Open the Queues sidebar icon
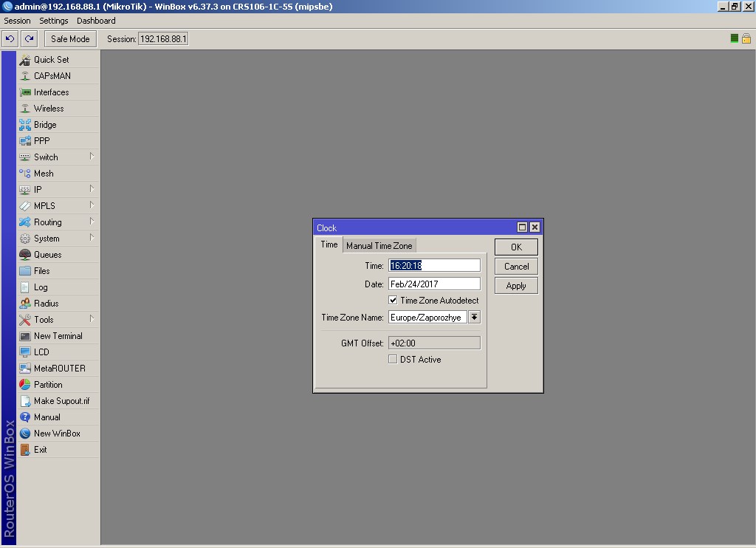Screen dimensions: 756x548 coord(25,255)
